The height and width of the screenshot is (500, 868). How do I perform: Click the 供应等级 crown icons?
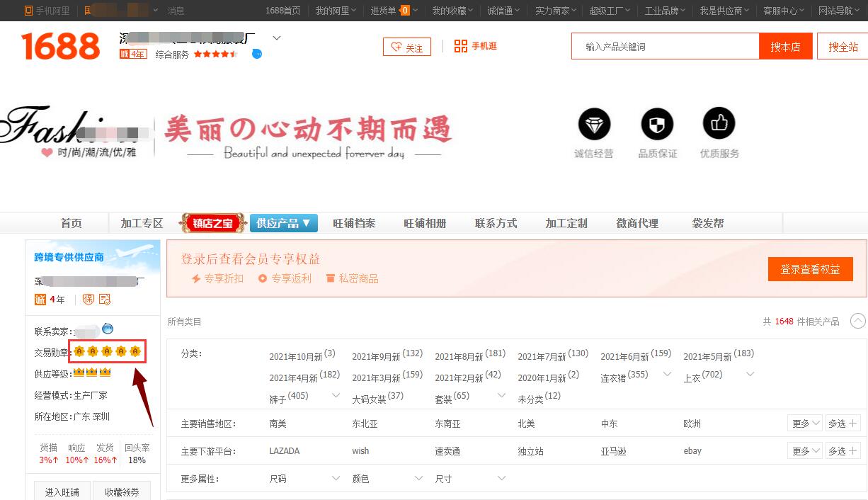point(92,373)
